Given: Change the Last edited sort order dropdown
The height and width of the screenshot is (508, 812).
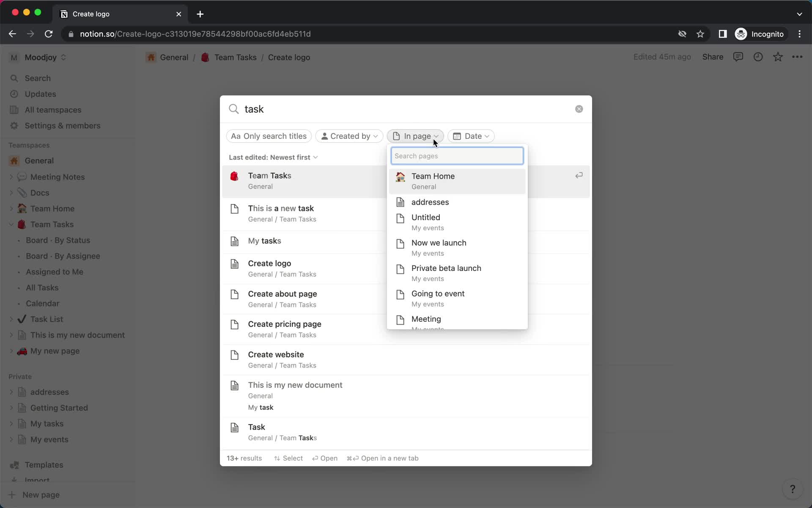Looking at the screenshot, I should coord(273,157).
